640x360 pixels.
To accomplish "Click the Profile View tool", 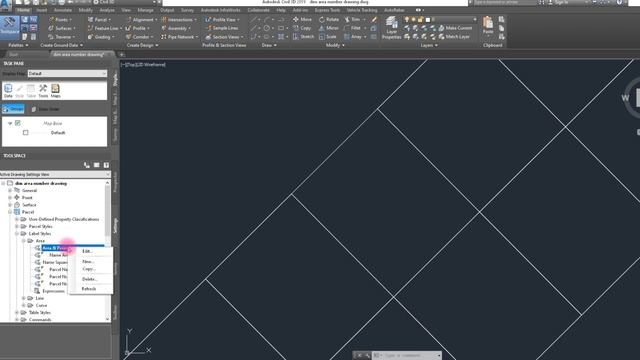I will 222,20.
